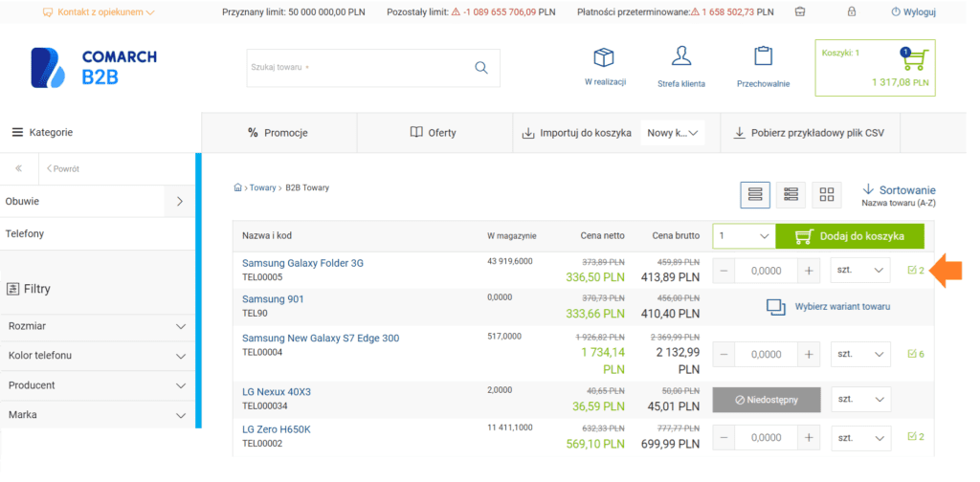Open the shopping cart icon
Image resolution: width=980 pixels, height=482 pixels.
(x=916, y=60)
